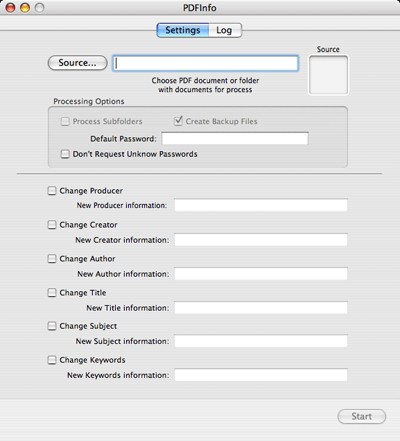Select the New Subject information field
The image size is (400, 441).
(261, 341)
